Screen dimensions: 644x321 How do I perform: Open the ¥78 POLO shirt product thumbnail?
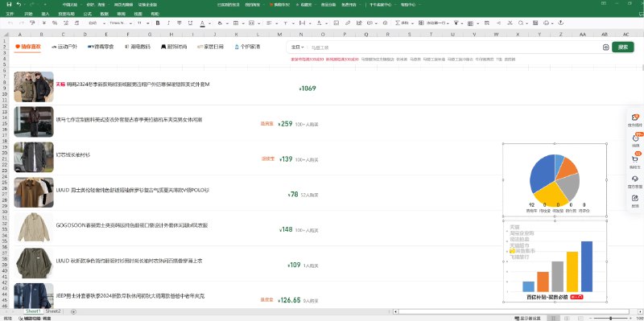(34, 192)
